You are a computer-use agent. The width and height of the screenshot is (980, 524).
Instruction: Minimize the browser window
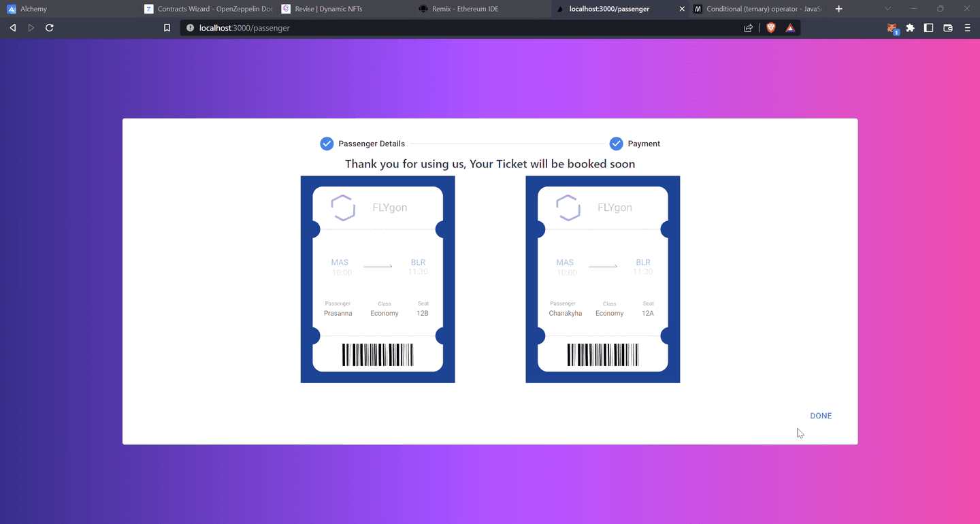click(x=914, y=9)
